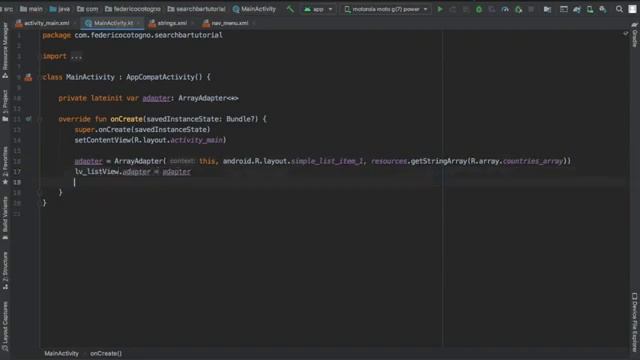Expand the folded import ... block
The height and width of the screenshot is (360, 640).
coord(76,56)
